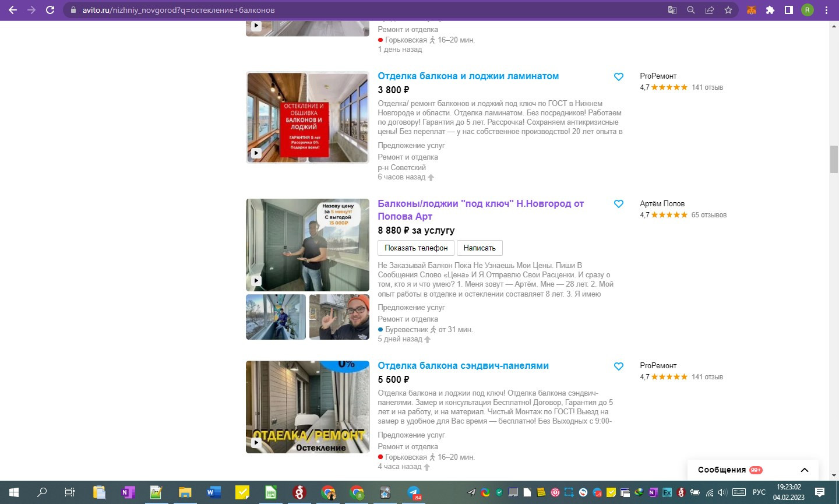Open Windows taskbar search
Screen dimensions: 839x504
click(x=42, y=492)
